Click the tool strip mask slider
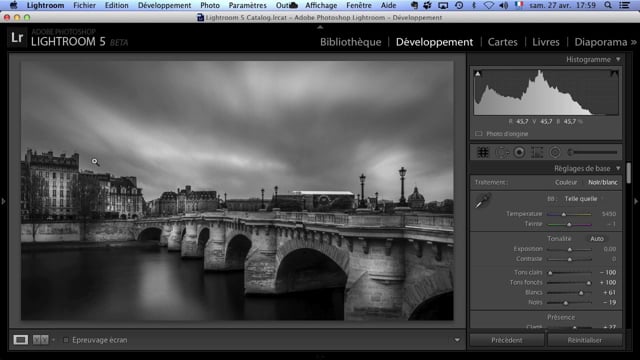Screen dimensions: 640x360 (593, 152)
